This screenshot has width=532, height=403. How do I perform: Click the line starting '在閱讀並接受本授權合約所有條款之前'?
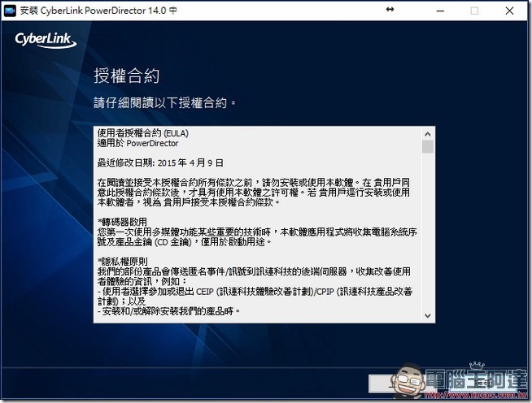coord(254,182)
